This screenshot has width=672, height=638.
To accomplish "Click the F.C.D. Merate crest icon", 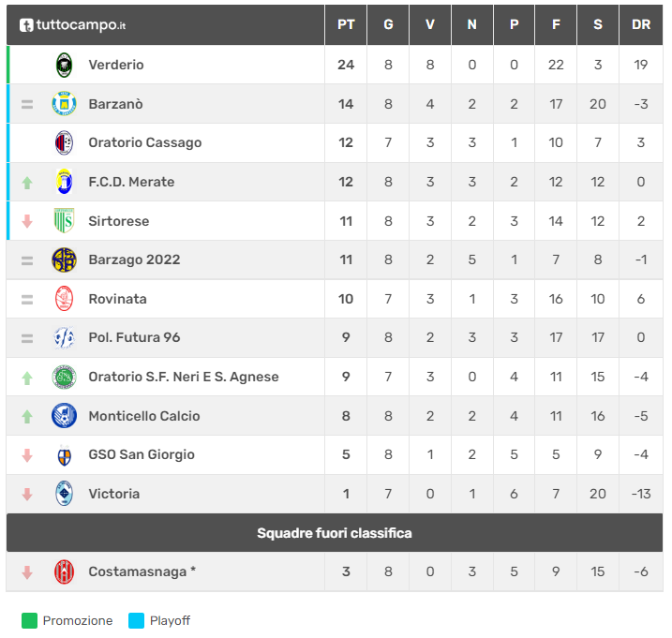I will pos(64,182).
